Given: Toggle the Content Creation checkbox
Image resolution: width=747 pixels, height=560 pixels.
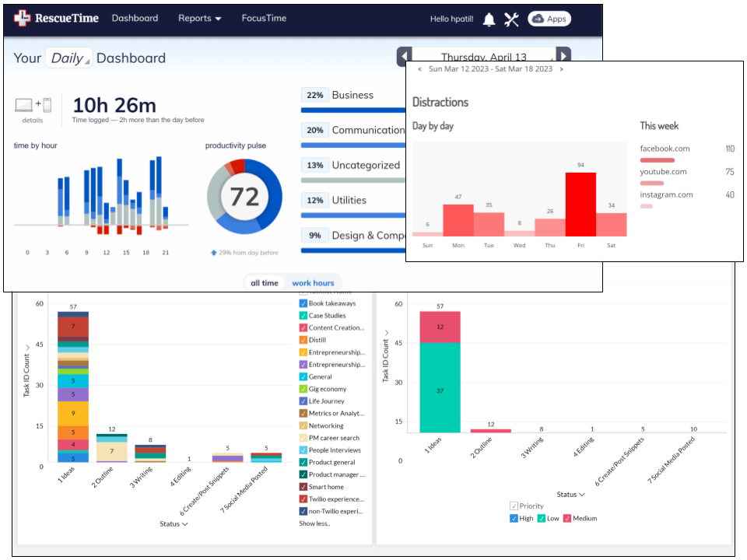Looking at the screenshot, I should 303,327.
